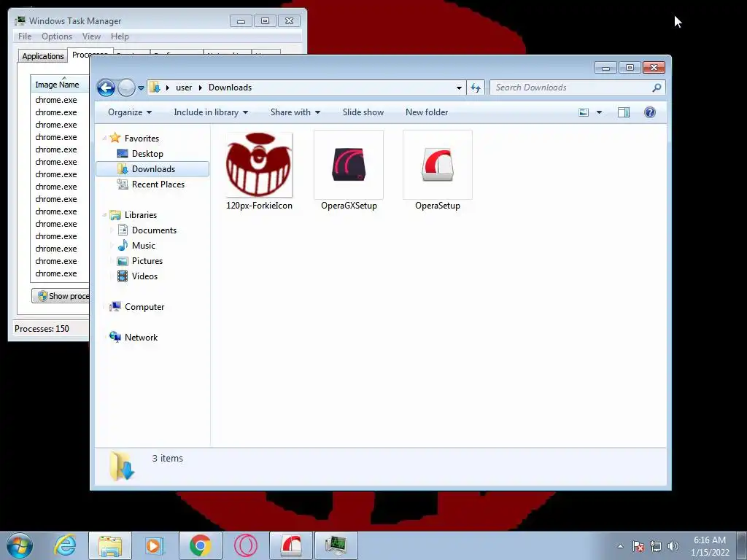The width and height of the screenshot is (747, 560).
Task: Open the Music library
Action: point(144,246)
